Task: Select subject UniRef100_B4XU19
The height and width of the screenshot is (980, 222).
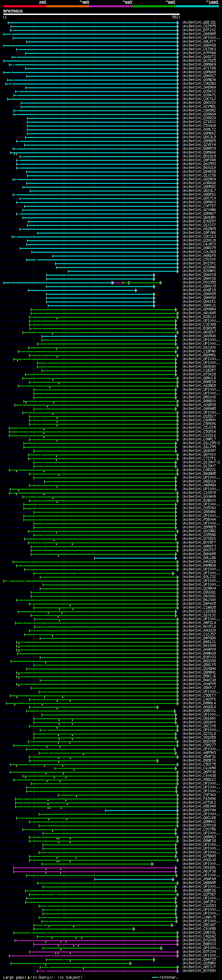Action: click(199, 168)
